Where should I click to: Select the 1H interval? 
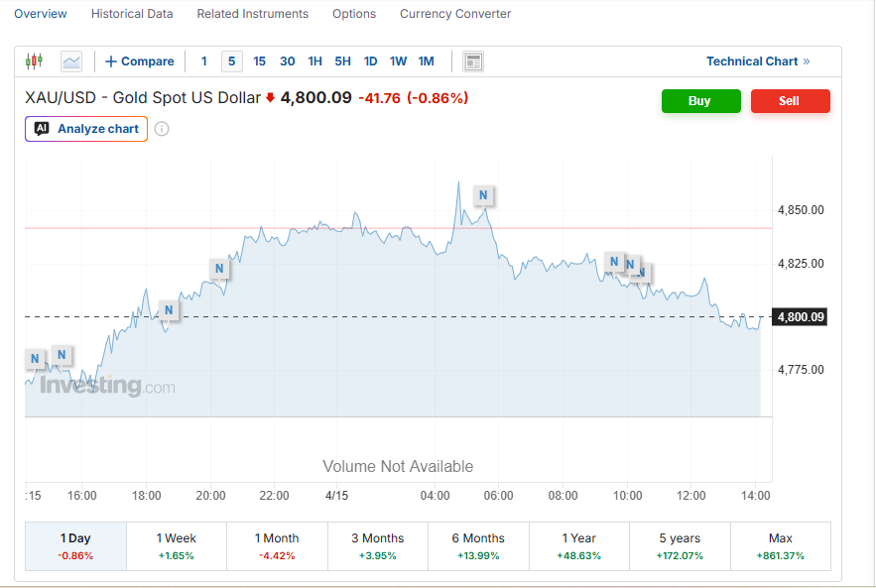(314, 61)
